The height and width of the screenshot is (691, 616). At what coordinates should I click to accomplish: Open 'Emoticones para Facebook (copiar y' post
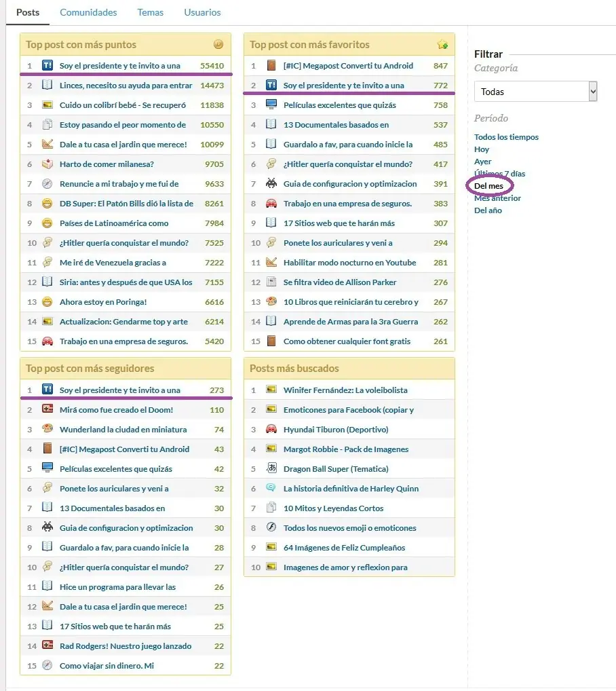tap(349, 410)
